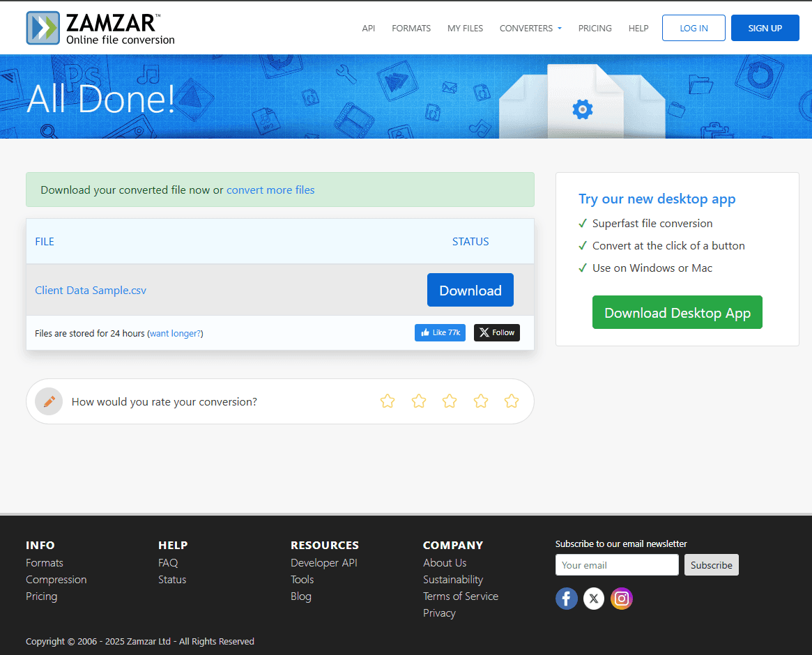
Task: Open Terms of Service footer link
Action: pos(461,596)
